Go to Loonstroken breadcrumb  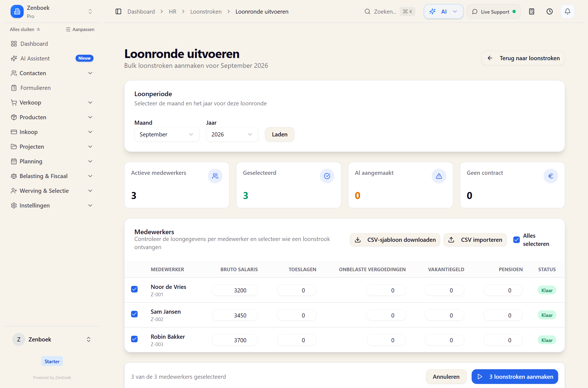(x=206, y=11)
